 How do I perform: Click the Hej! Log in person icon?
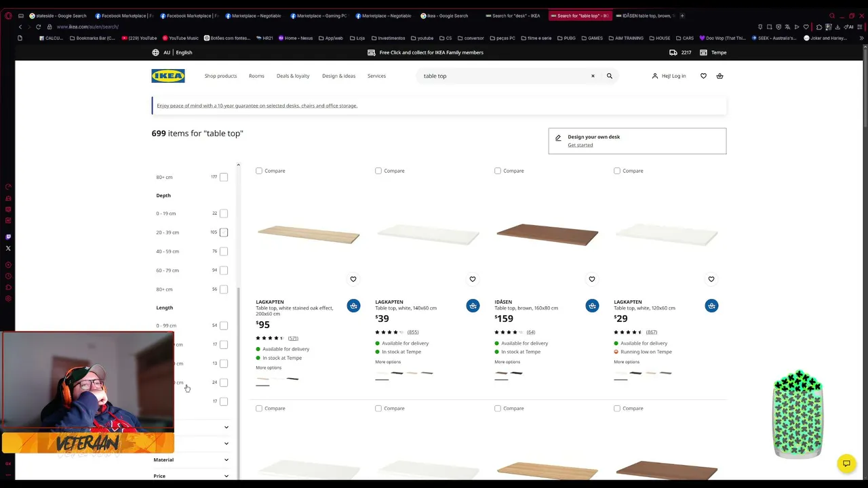[655, 76]
